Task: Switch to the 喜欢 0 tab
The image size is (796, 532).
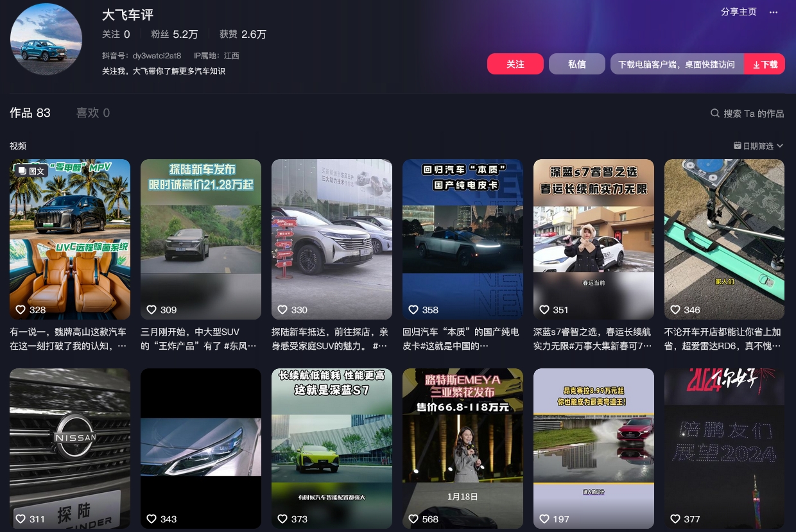Action: tap(93, 113)
